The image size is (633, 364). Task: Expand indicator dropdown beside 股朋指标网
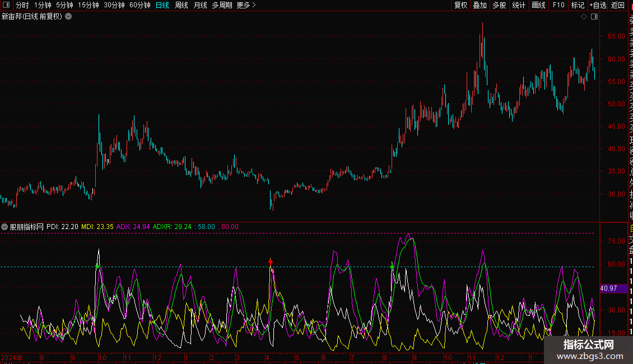pyautogui.click(x=4, y=227)
